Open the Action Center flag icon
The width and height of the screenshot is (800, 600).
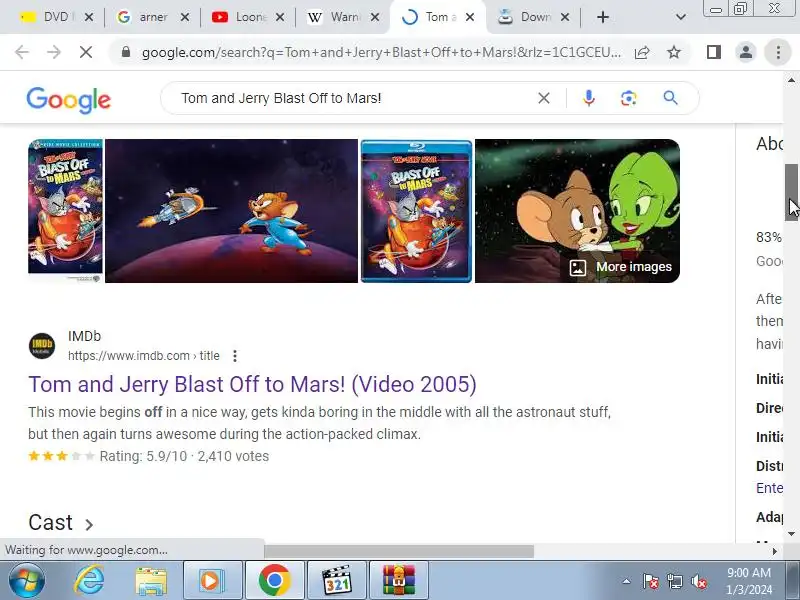(x=651, y=581)
